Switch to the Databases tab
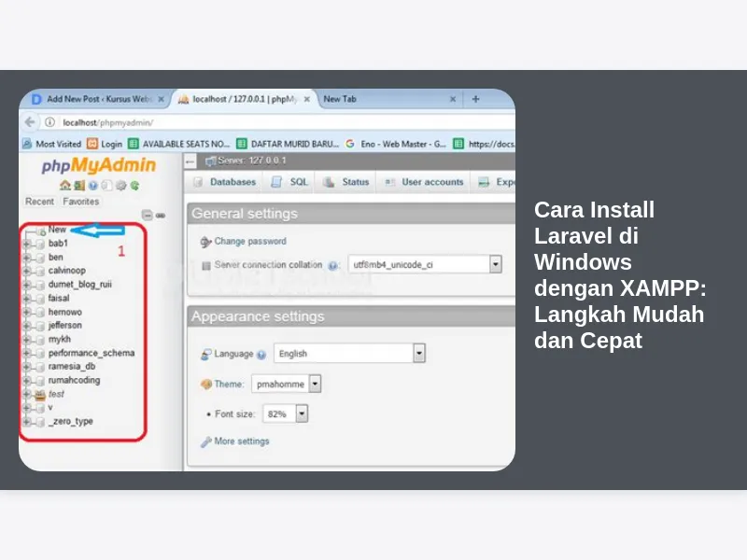This screenshot has height=560, width=747. pyautogui.click(x=226, y=182)
